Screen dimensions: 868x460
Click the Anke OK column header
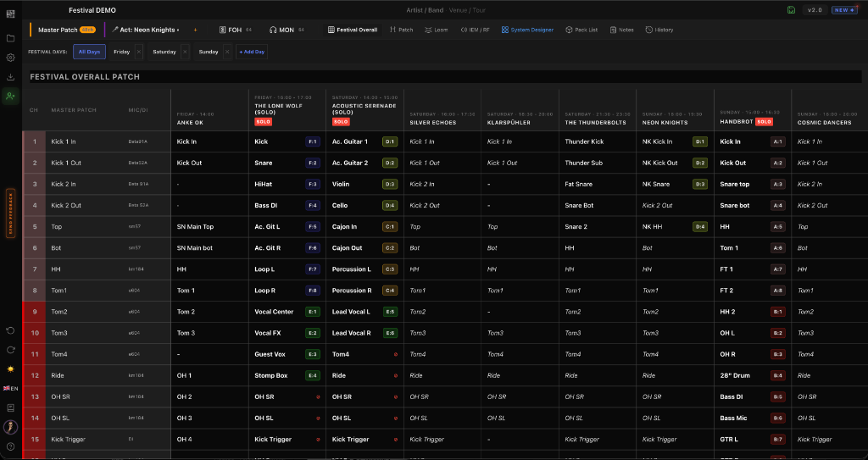[x=210, y=110]
